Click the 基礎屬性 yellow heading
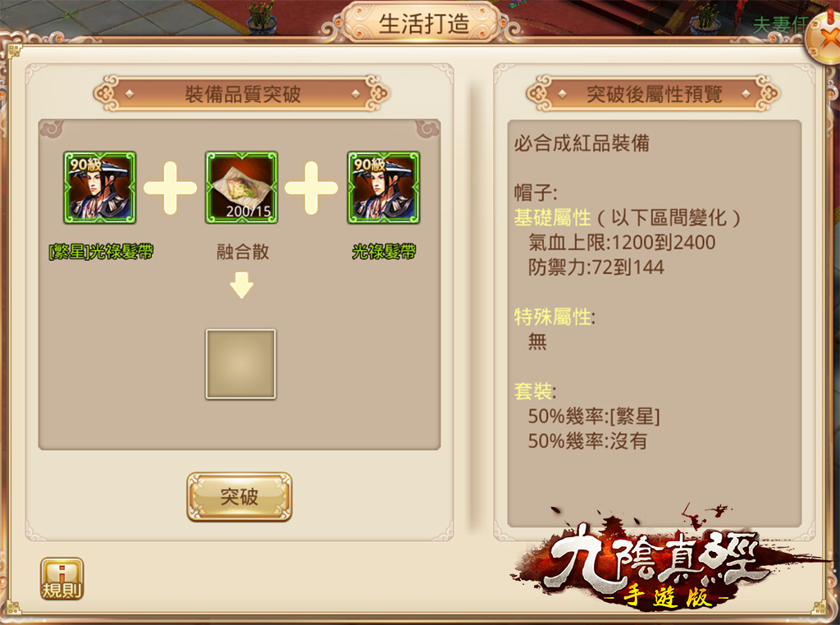 [x=552, y=217]
